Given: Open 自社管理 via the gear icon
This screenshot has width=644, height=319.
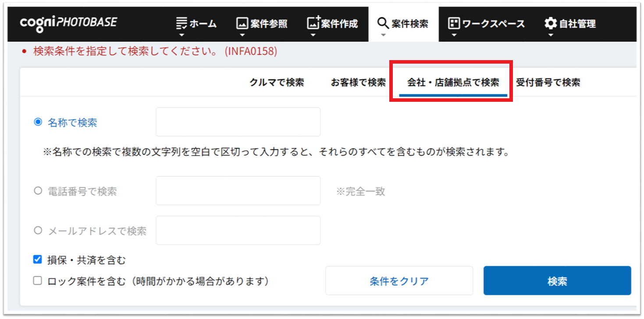Looking at the screenshot, I should pyautogui.click(x=550, y=23).
